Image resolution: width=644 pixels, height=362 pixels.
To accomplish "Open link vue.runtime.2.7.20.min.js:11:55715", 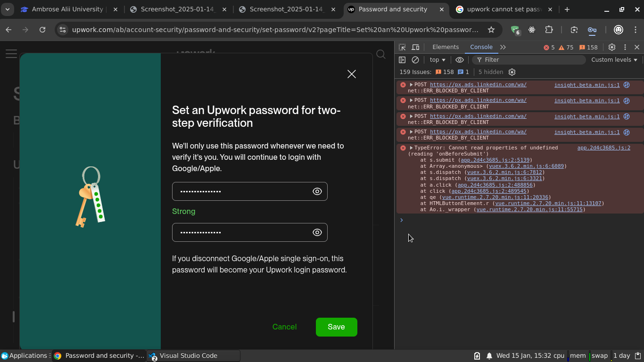I will click(x=529, y=209).
